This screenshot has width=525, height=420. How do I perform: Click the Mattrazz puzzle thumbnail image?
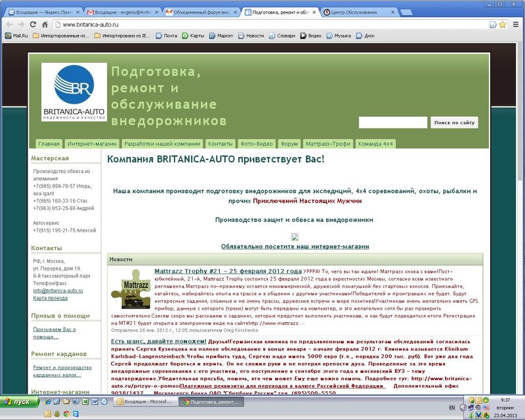pos(131,289)
